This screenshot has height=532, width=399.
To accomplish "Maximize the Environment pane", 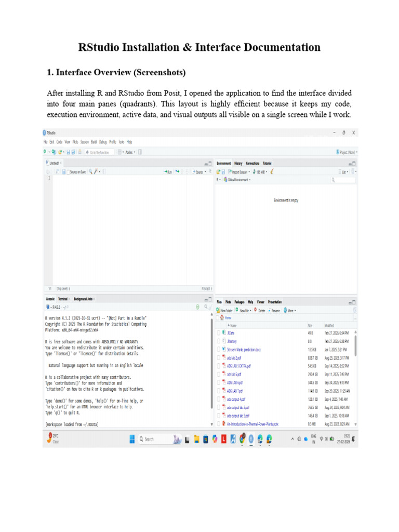I will 354,164.
